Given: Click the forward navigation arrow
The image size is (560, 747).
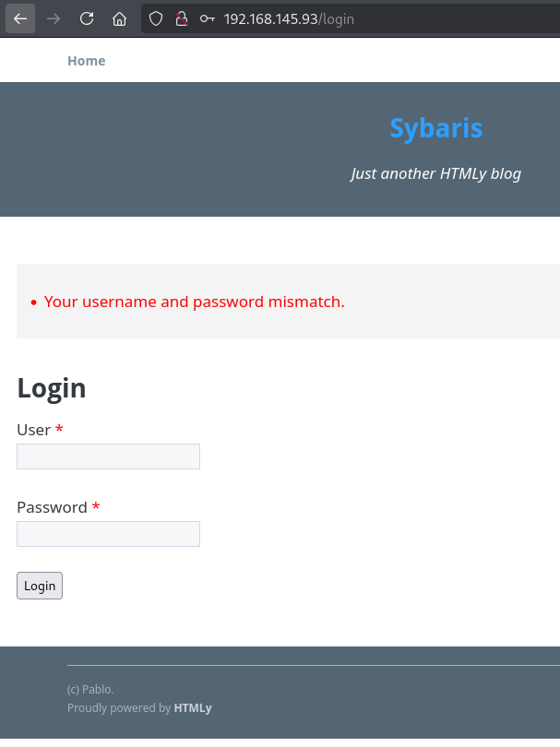Looking at the screenshot, I should (53, 18).
